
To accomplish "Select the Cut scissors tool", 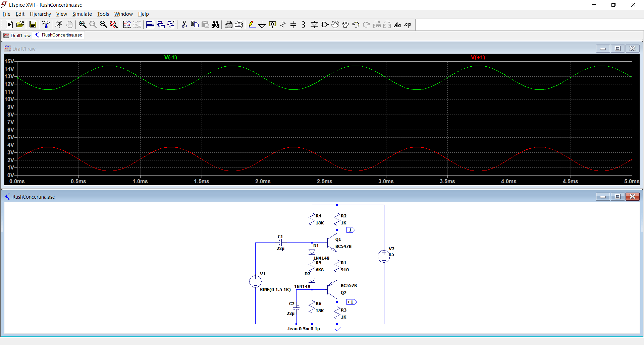I will click(184, 24).
